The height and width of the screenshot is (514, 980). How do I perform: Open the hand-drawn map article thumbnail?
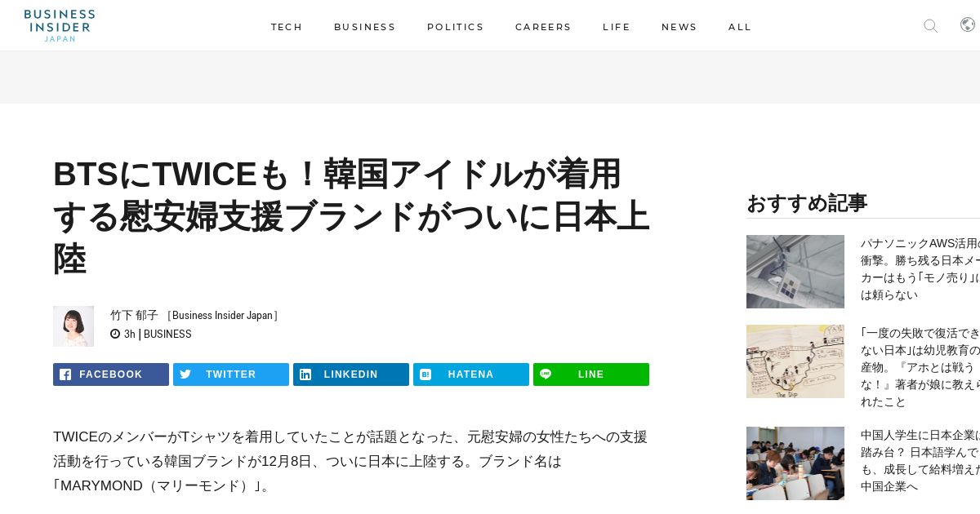(795, 361)
